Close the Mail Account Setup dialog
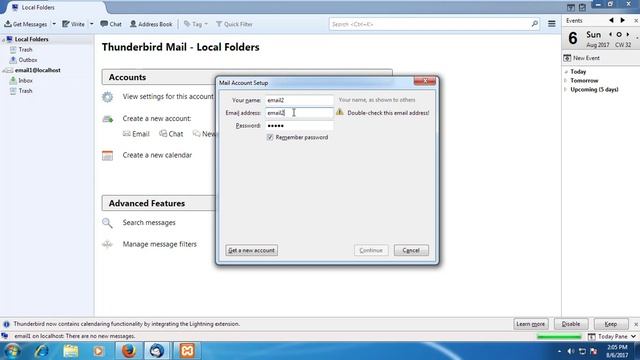Viewport: 640px width, 360px height. click(424, 81)
